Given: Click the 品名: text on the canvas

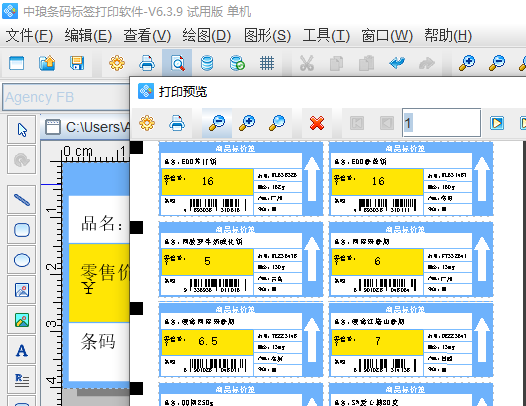Looking at the screenshot, I should point(102,223).
